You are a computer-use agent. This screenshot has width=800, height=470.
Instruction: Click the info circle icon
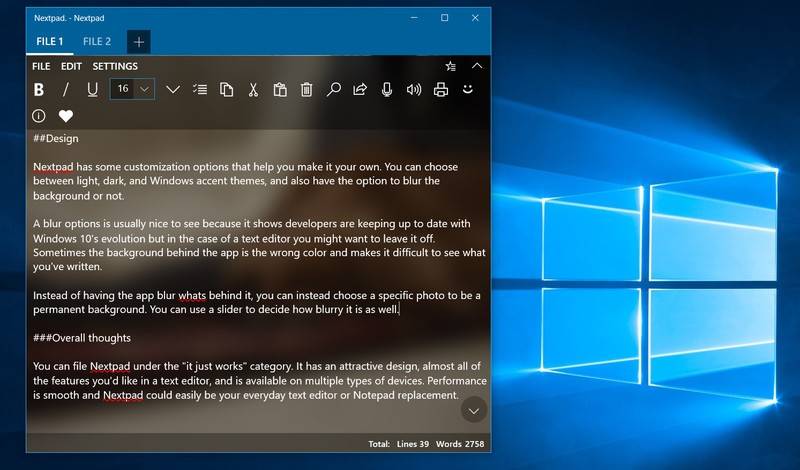coord(39,116)
